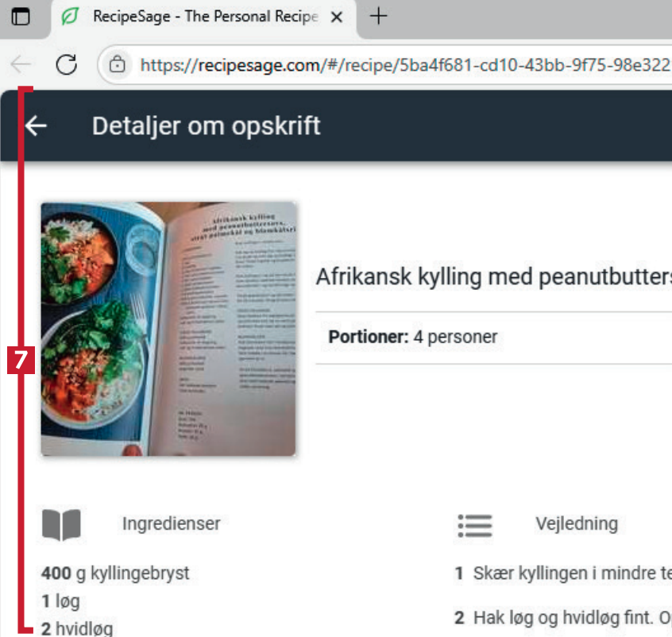Click the Portioner: 4 personer field
The height and width of the screenshot is (637, 672).
tap(413, 337)
